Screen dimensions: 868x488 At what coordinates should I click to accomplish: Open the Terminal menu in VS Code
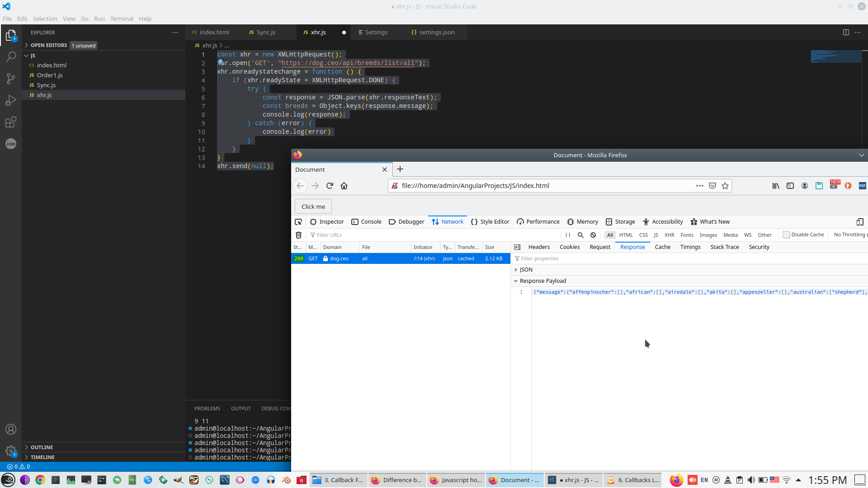(122, 19)
